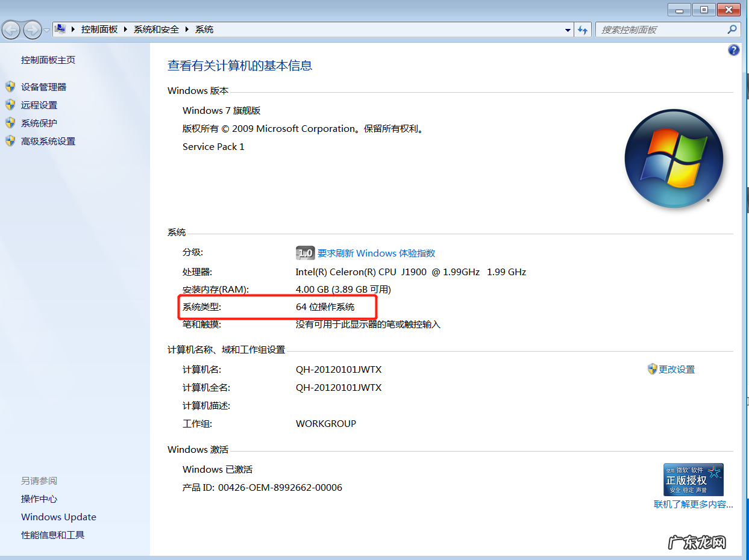The width and height of the screenshot is (749, 560).
Task: Open the recent pages dropdown arrow
Action: 46,30
